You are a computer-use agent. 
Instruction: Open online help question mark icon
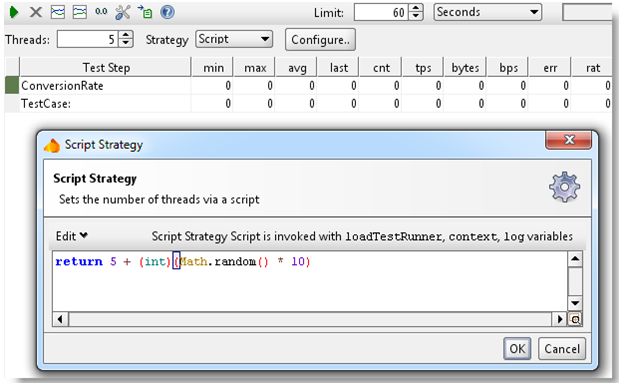point(167,12)
